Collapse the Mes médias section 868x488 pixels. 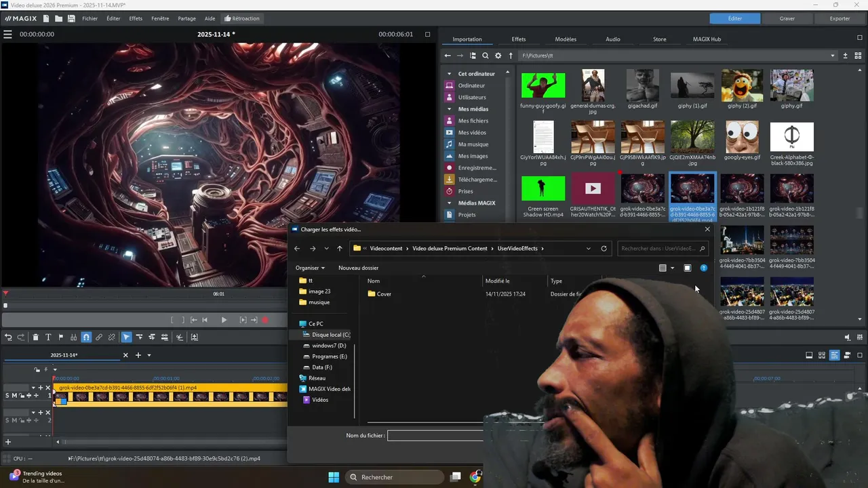pos(449,109)
